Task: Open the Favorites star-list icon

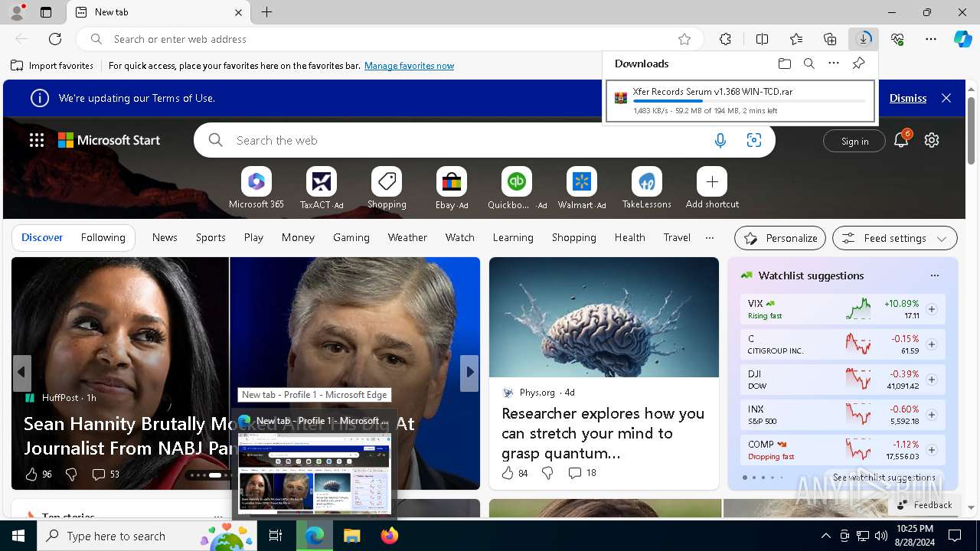Action: pyautogui.click(x=796, y=39)
